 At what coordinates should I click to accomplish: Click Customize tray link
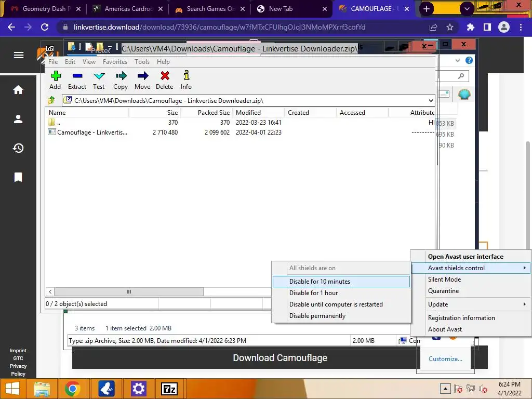click(x=445, y=358)
